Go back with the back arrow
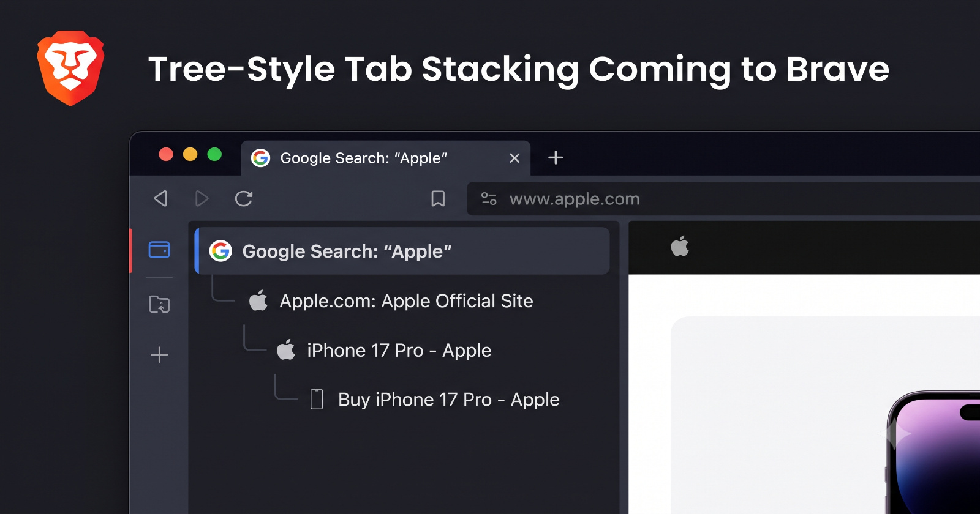This screenshot has width=980, height=514. coord(161,198)
